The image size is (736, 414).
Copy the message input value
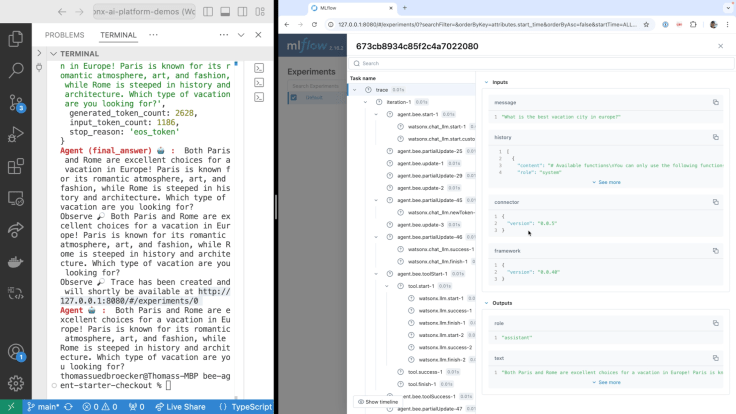715,102
